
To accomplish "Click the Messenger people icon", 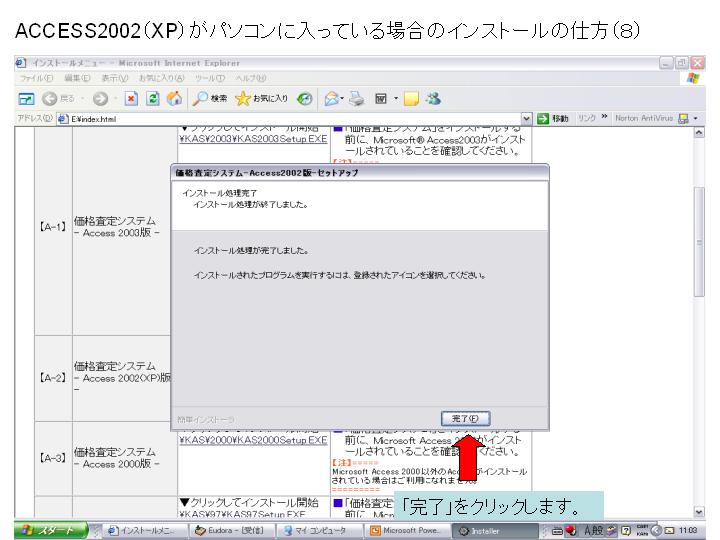I will pyautogui.click(x=433, y=98).
